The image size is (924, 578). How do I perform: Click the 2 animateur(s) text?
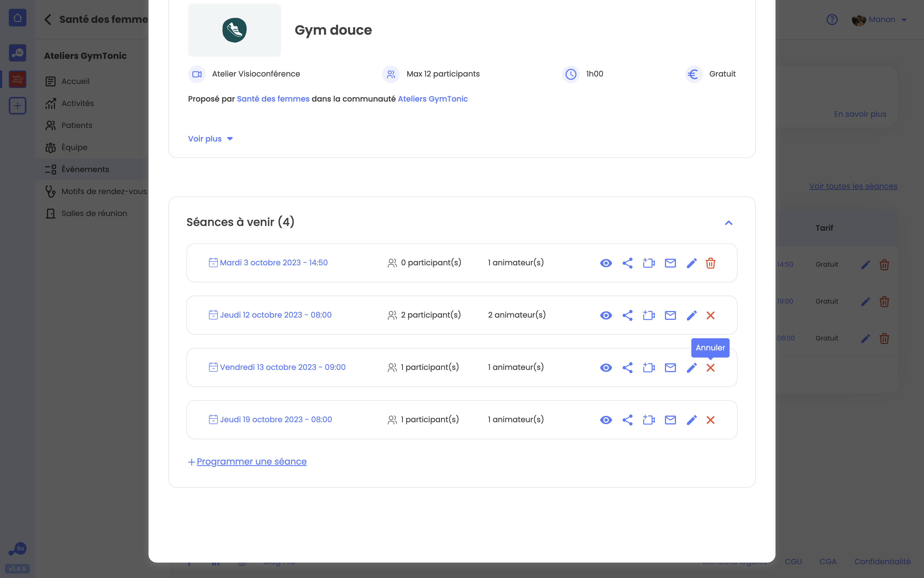(517, 315)
